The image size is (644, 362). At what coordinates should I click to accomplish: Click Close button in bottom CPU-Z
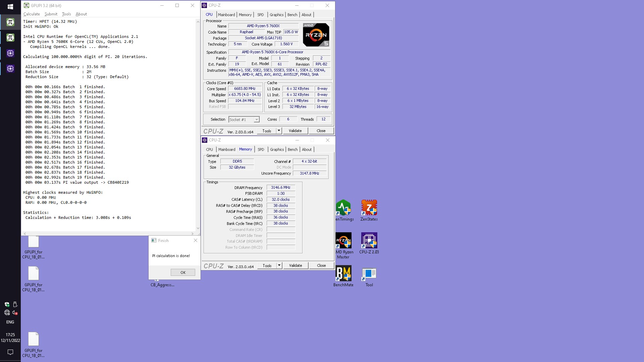tap(321, 265)
